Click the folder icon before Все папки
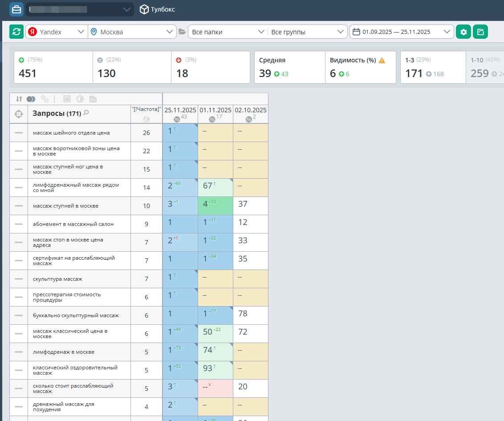Image resolution: width=504 pixels, height=421 pixels. point(182,32)
